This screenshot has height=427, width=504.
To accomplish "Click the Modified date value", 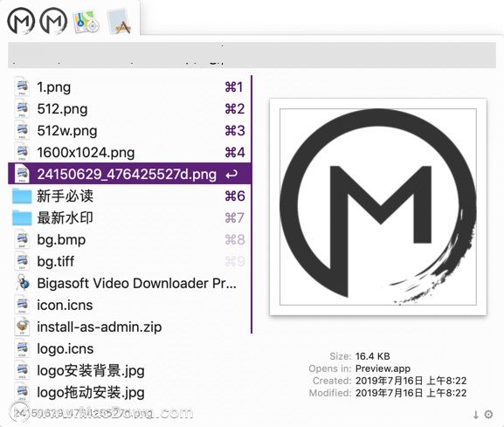I will [x=411, y=393].
